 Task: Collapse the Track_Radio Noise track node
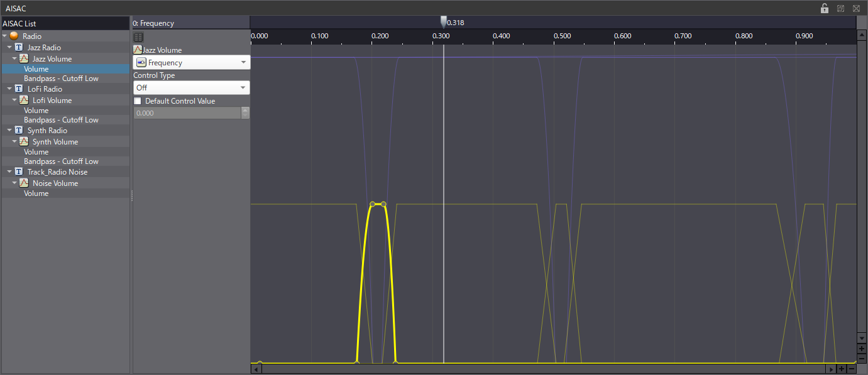click(x=9, y=172)
